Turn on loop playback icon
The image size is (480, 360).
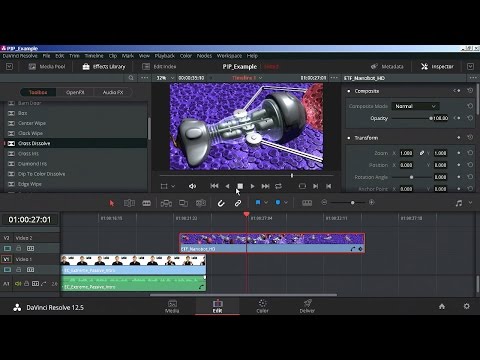[x=278, y=186]
